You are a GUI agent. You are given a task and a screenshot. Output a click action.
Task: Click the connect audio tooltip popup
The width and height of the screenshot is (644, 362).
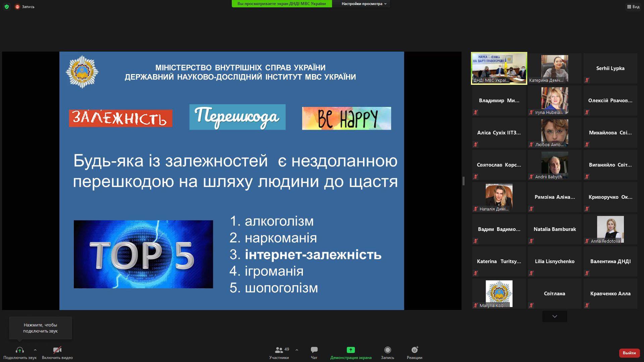tap(41, 328)
